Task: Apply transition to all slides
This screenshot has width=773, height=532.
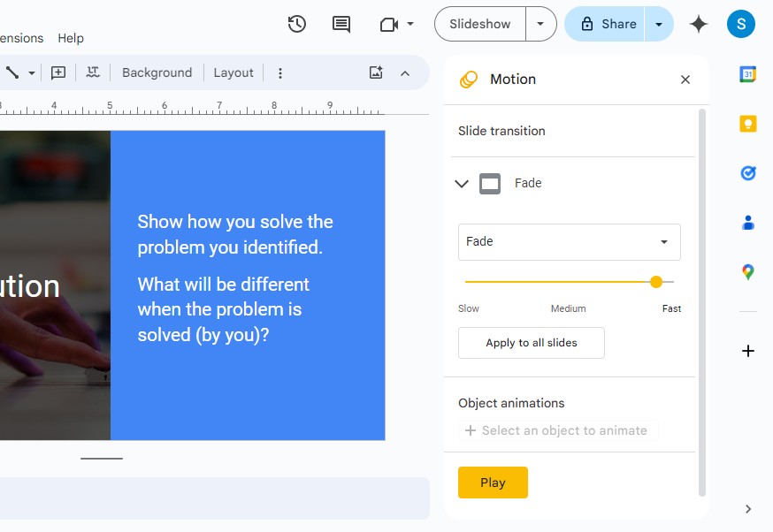Action: click(532, 343)
